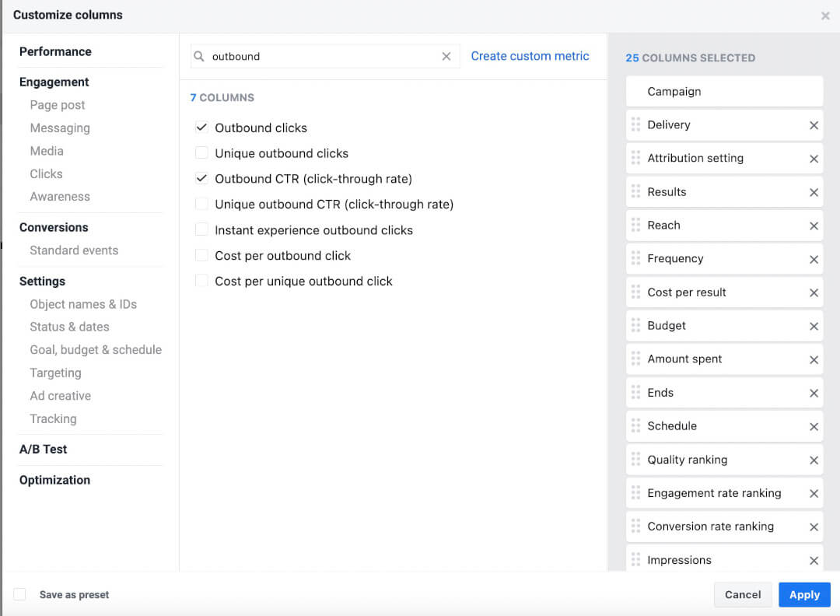Remove the Quality ranking column
Viewport: 840px width, 616px height.
click(814, 460)
